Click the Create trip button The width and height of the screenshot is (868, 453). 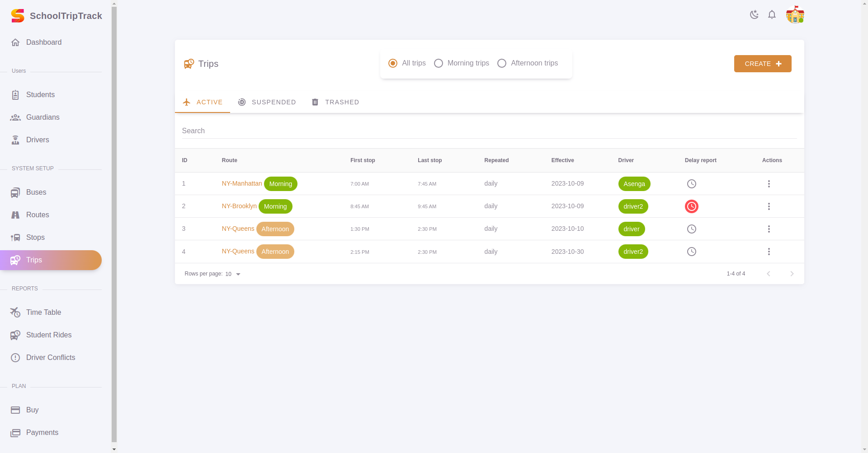point(763,64)
